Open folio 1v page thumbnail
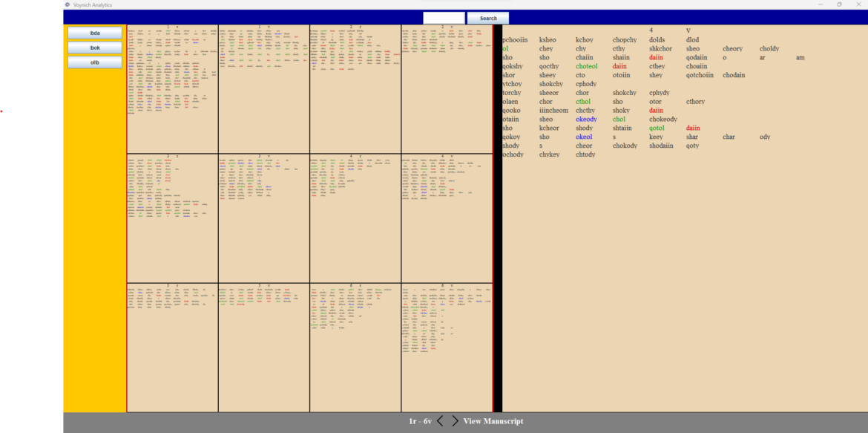 click(264, 88)
